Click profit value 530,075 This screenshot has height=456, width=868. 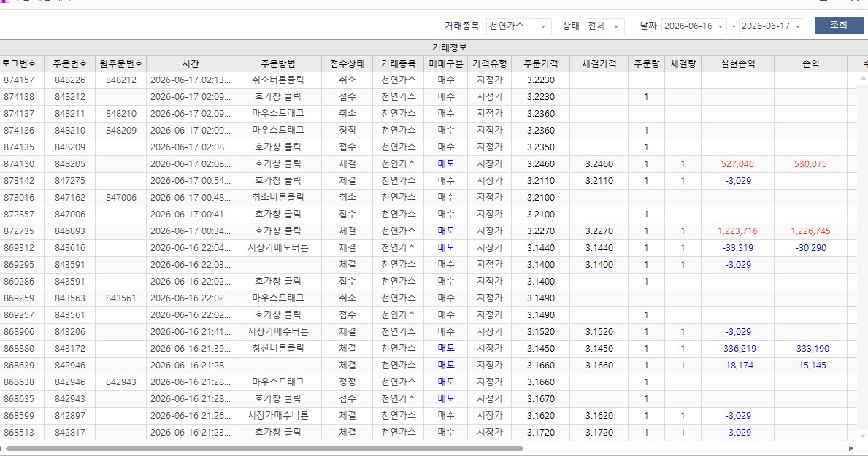(810, 164)
